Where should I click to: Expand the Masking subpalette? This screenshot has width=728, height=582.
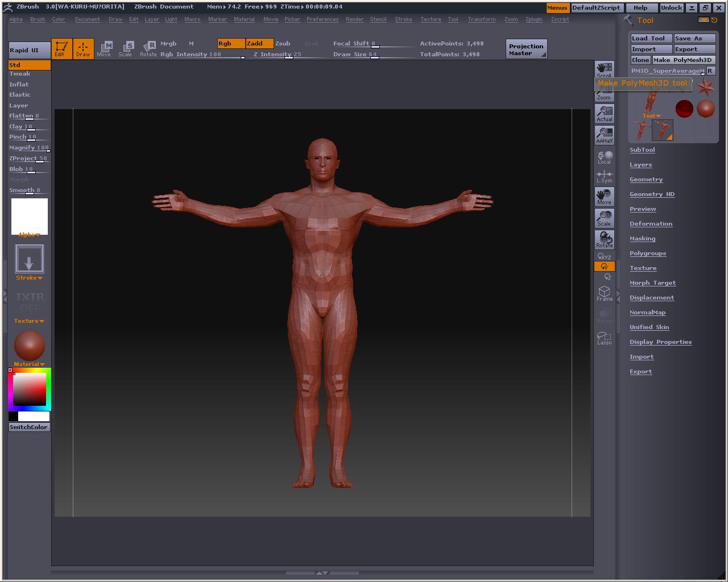pyautogui.click(x=643, y=239)
